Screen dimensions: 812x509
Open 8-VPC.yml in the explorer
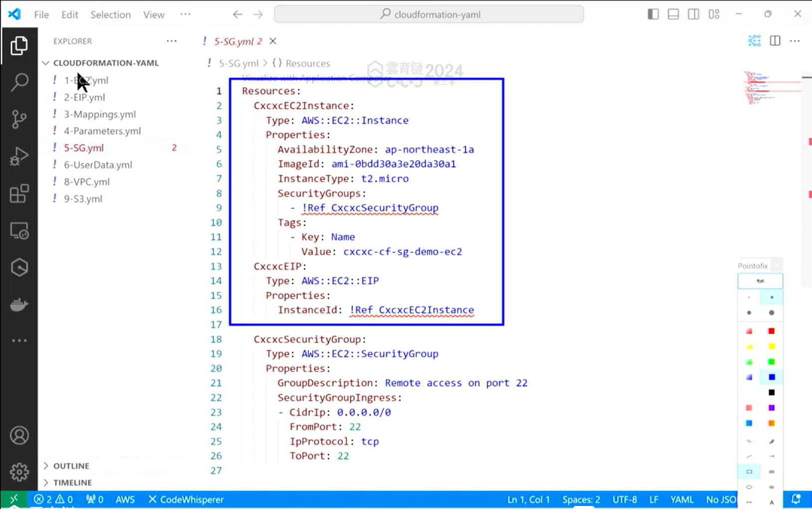[x=86, y=182]
